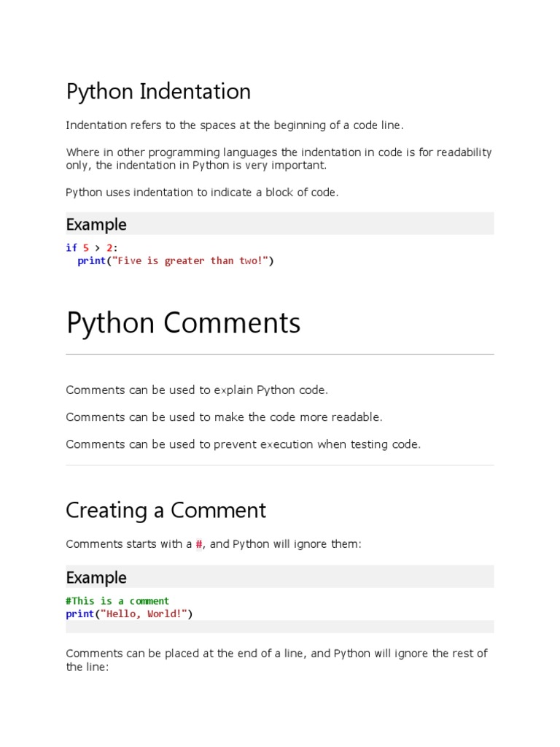Click the paragraph 'Comments can be placed at the end'
The width and height of the screenshot is (560, 747).
(x=276, y=659)
